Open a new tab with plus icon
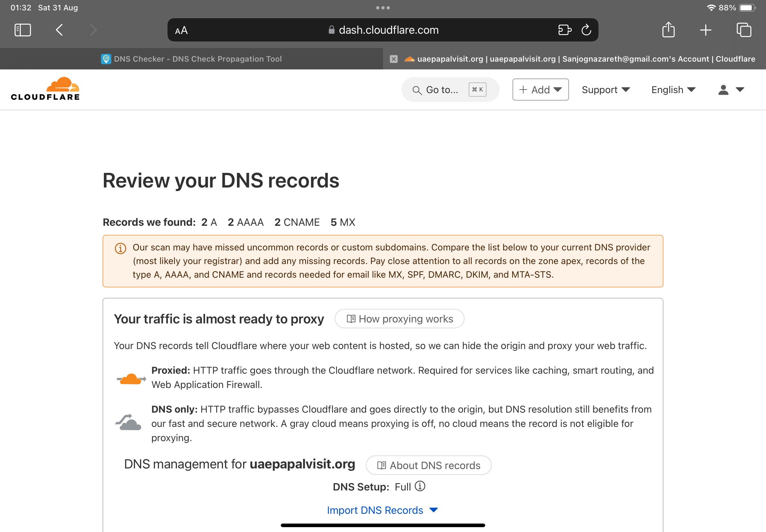The height and width of the screenshot is (532, 766). (705, 30)
